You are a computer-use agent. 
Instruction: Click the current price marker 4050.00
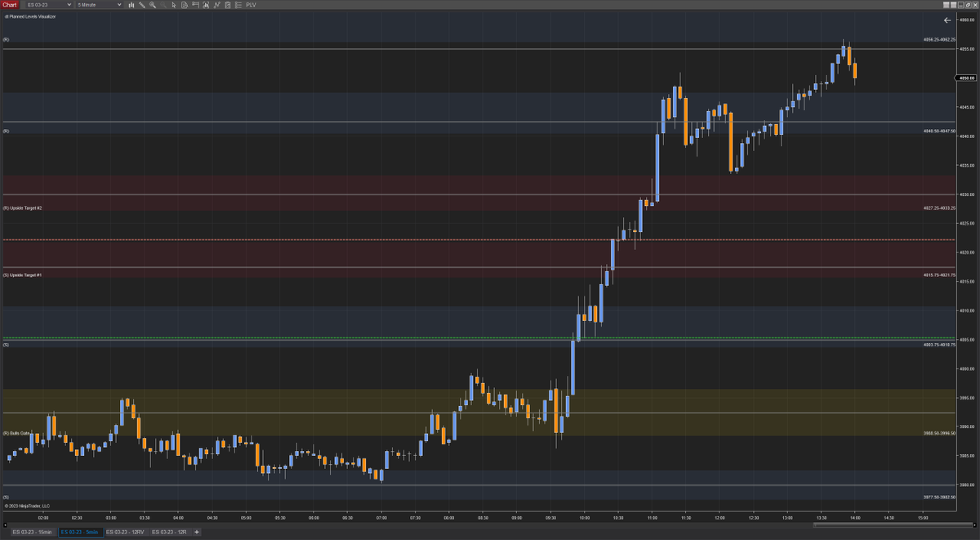pyautogui.click(x=965, y=78)
